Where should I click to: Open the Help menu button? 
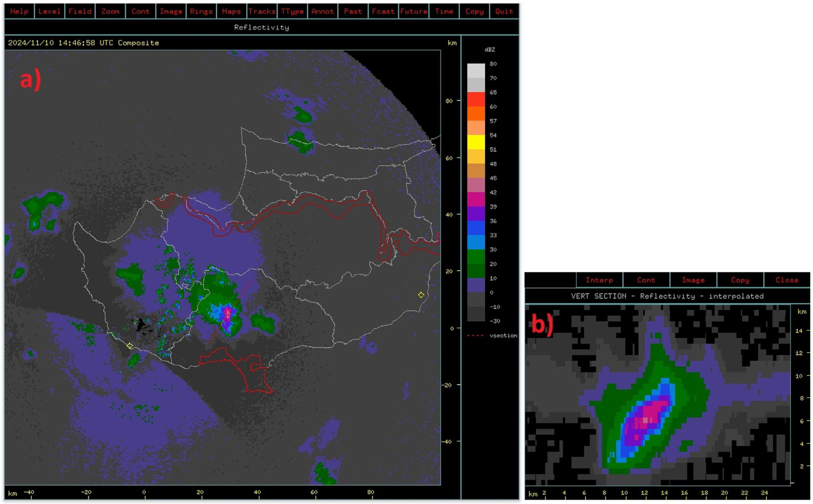coord(19,11)
